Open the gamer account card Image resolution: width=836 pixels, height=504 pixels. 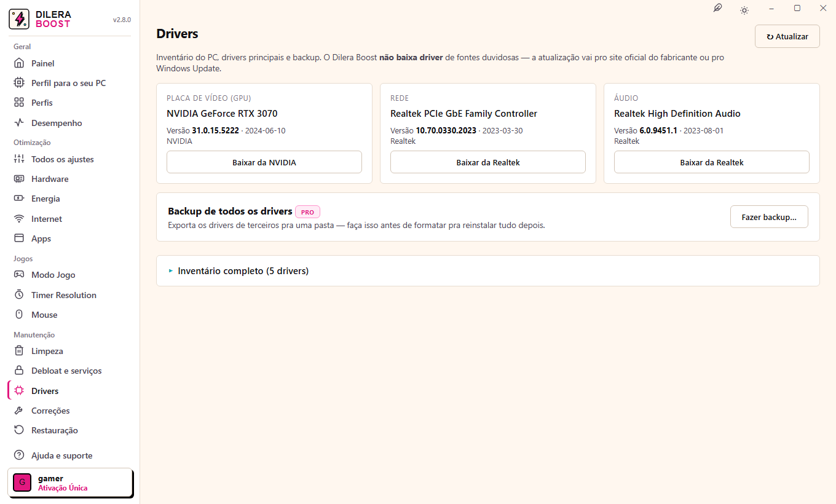tap(70, 482)
